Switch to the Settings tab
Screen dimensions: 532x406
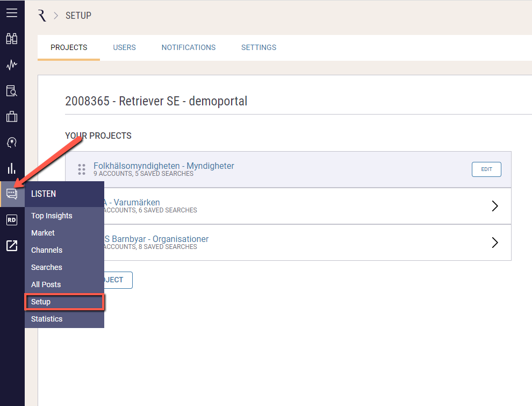tap(258, 47)
